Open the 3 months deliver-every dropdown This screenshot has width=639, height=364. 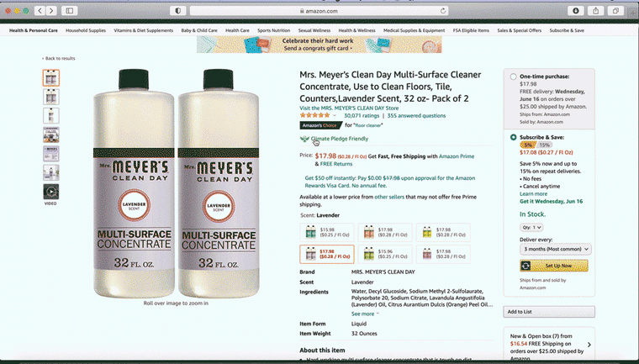(x=556, y=249)
